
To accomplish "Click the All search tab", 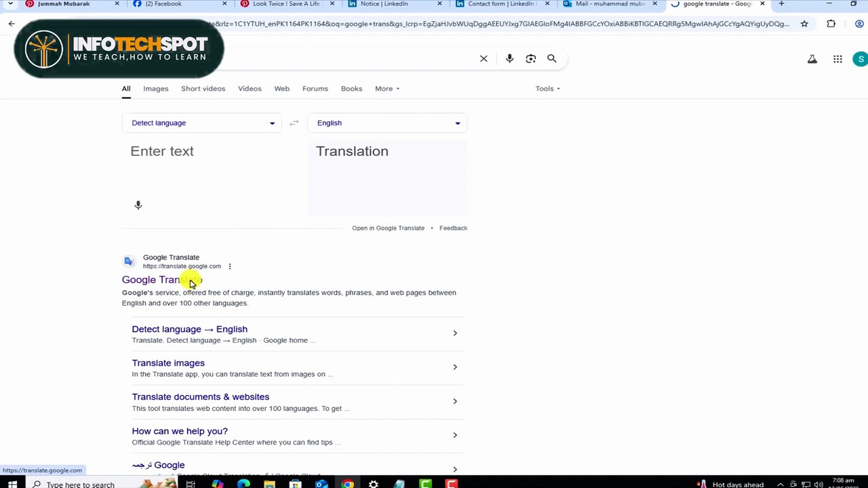I will click(126, 89).
